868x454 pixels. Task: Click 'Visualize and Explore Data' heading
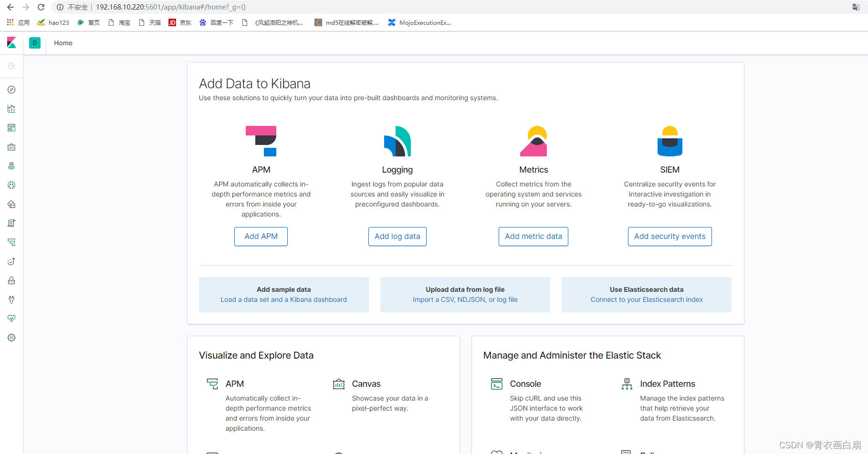point(256,355)
